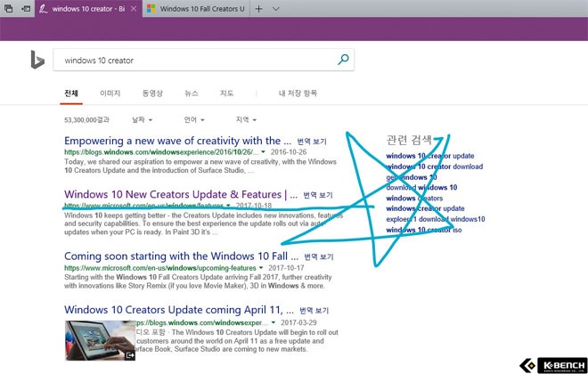Click the 관련 검색 heading

[x=409, y=140]
